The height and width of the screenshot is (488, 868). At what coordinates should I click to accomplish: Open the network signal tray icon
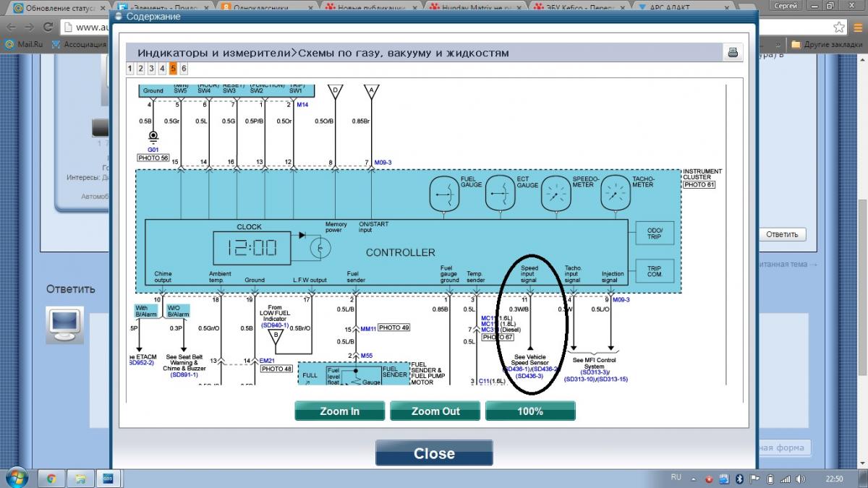click(x=784, y=479)
